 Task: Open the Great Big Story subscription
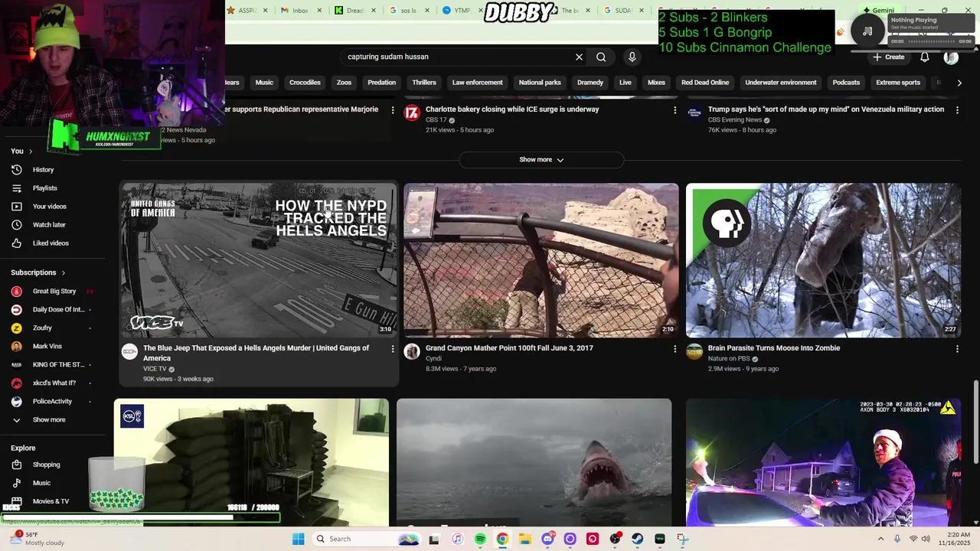54,292
